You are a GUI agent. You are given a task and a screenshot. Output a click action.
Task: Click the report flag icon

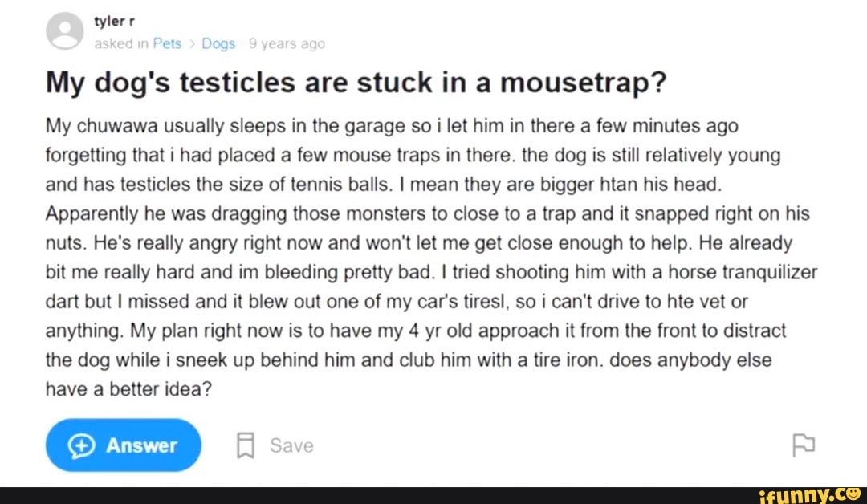[804, 445]
